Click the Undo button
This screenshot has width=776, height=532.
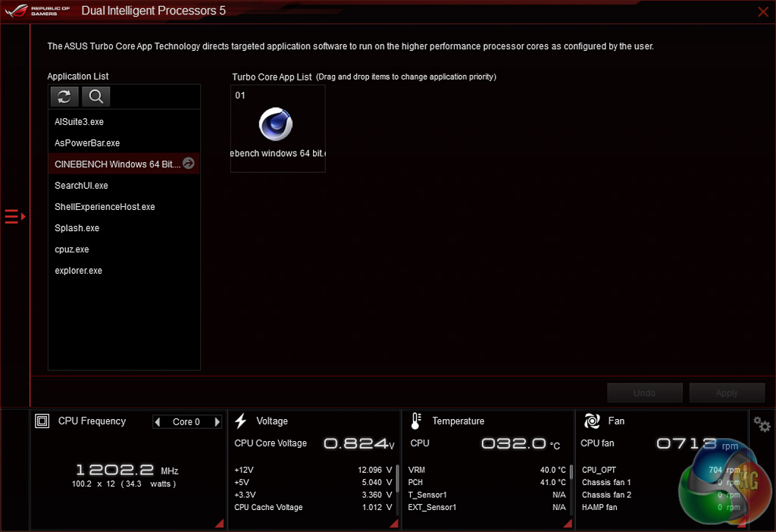(644, 393)
